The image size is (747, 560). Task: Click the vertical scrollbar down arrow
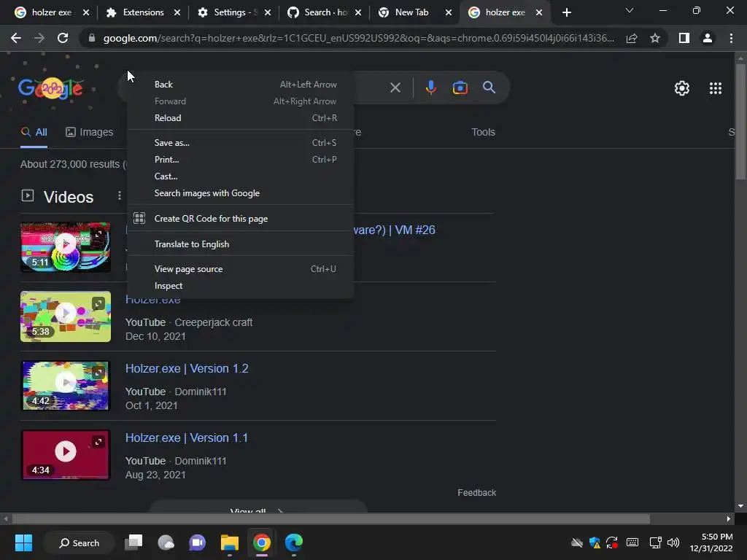(x=740, y=506)
